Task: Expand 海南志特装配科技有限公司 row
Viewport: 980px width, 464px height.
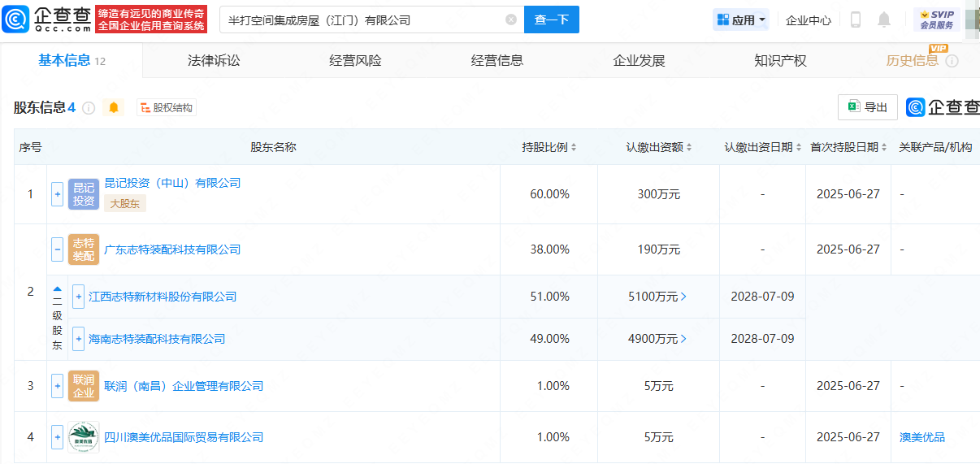Action: tap(78, 339)
